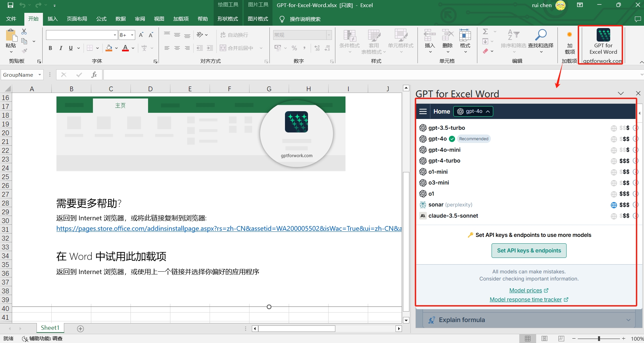Select the o3-mini model

pos(438,182)
